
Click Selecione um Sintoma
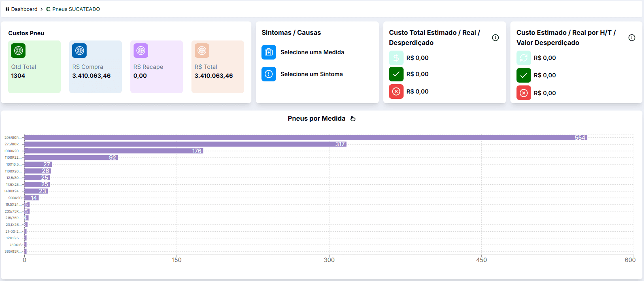pyautogui.click(x=312, y=74)
